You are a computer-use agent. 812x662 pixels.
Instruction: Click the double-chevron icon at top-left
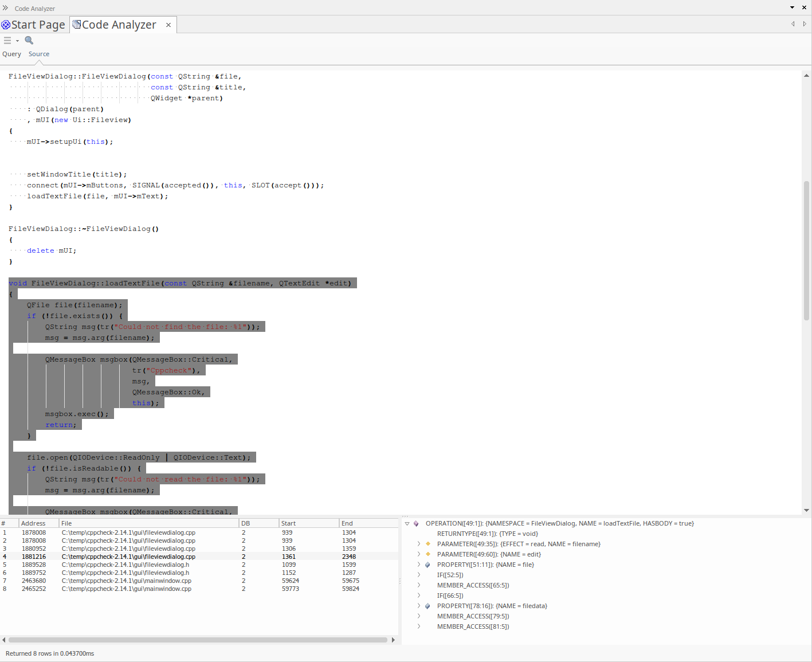pyautogui.click(x=5, y=7)
